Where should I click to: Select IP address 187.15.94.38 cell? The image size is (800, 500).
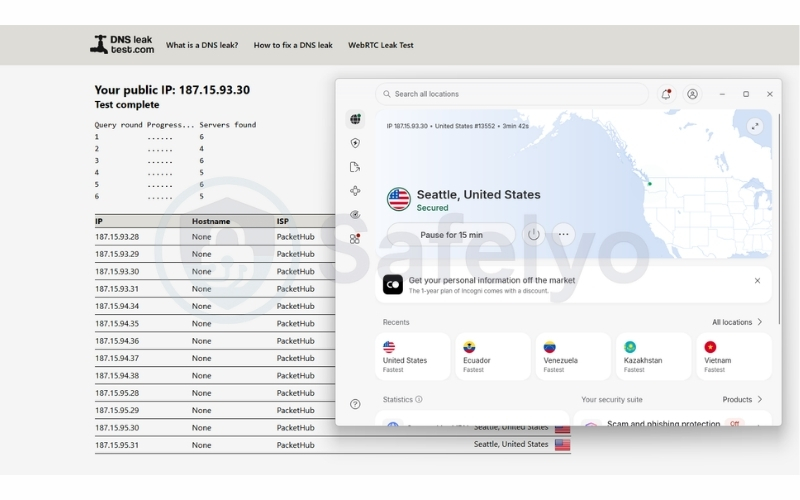[x=117, y=376]
